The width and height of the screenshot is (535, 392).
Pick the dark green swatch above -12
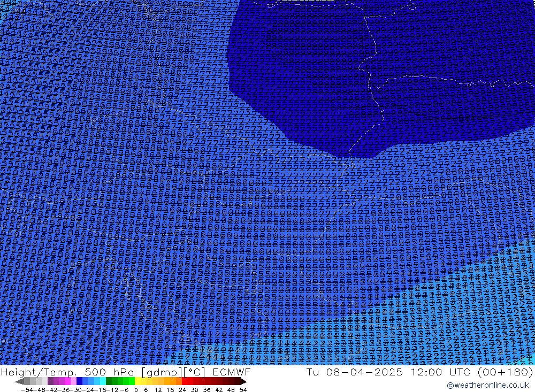tap(109, 381)
